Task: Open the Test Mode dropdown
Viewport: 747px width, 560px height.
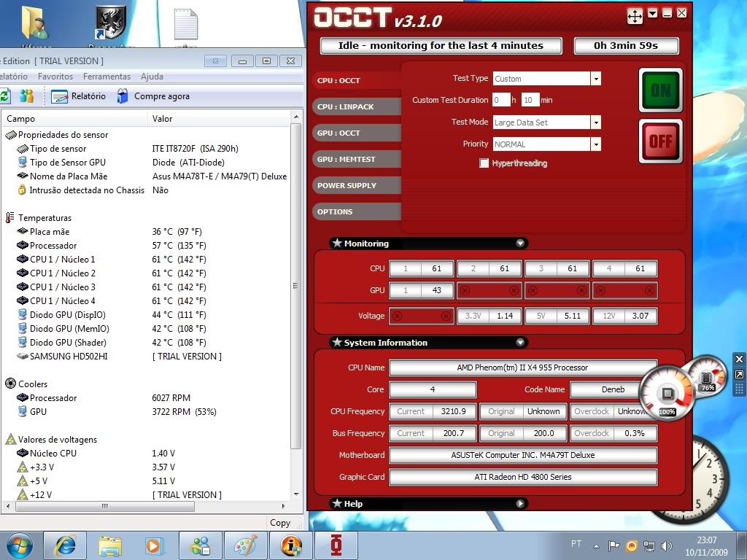Action: click(x=596, y=122)
